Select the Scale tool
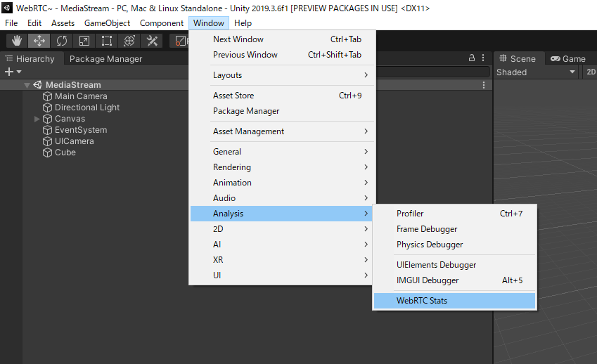 [84, 41]
